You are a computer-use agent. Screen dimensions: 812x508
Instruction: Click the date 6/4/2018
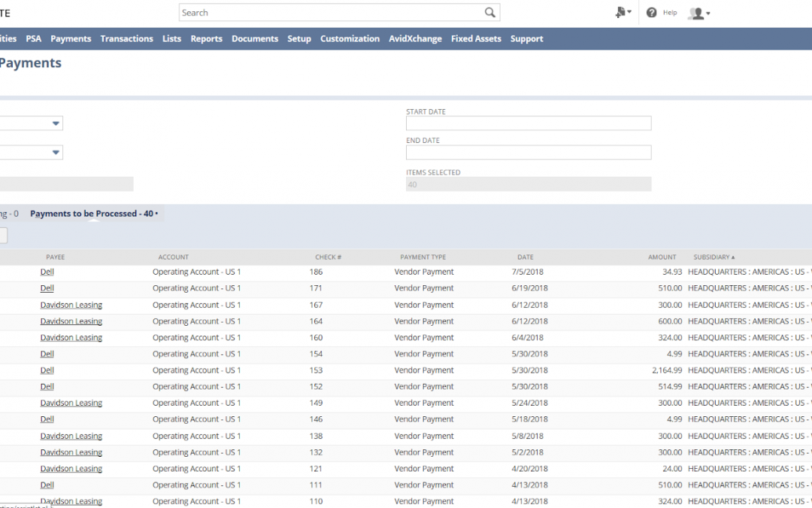(528, 337)
